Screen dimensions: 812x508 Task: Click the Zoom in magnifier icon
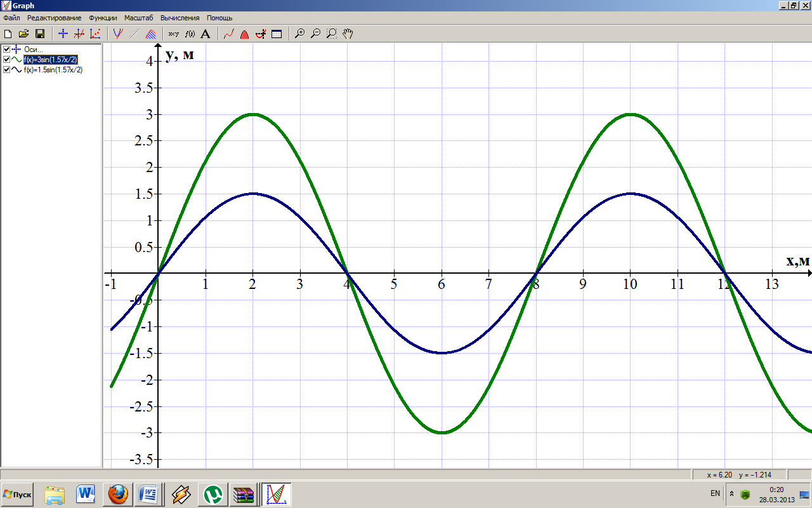coord(300,34)
